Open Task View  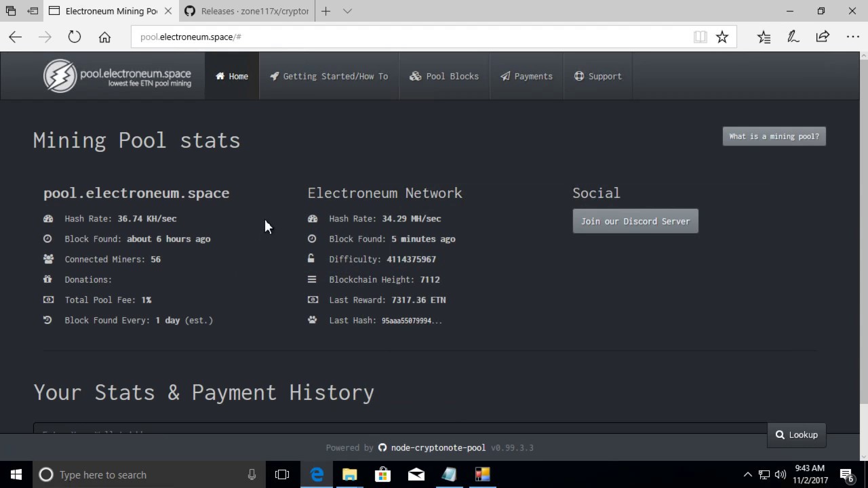pyautogui.click(x=282, y=474)
